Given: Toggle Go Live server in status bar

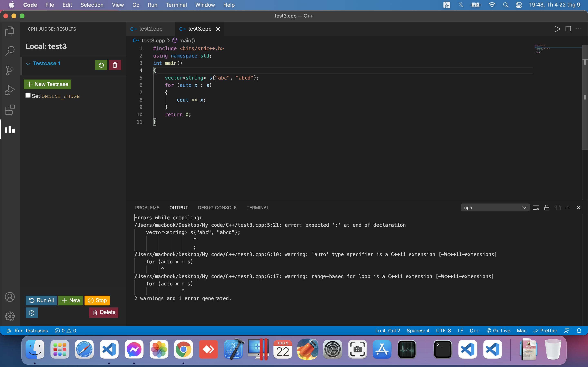Looking at the screenshot, I should click(498, 331).
